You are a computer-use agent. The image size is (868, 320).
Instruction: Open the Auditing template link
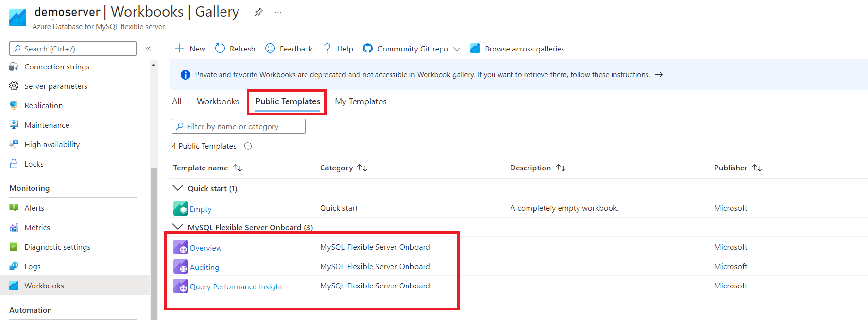tap(204, 267)
